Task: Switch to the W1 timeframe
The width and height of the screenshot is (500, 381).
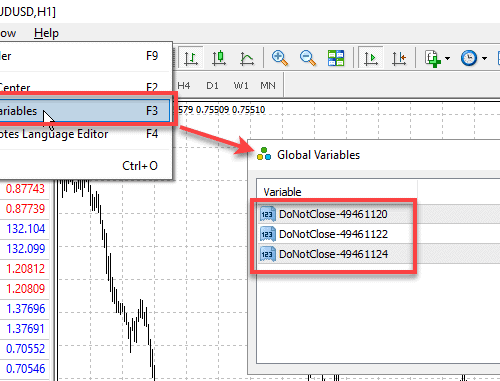Action: 241,86
